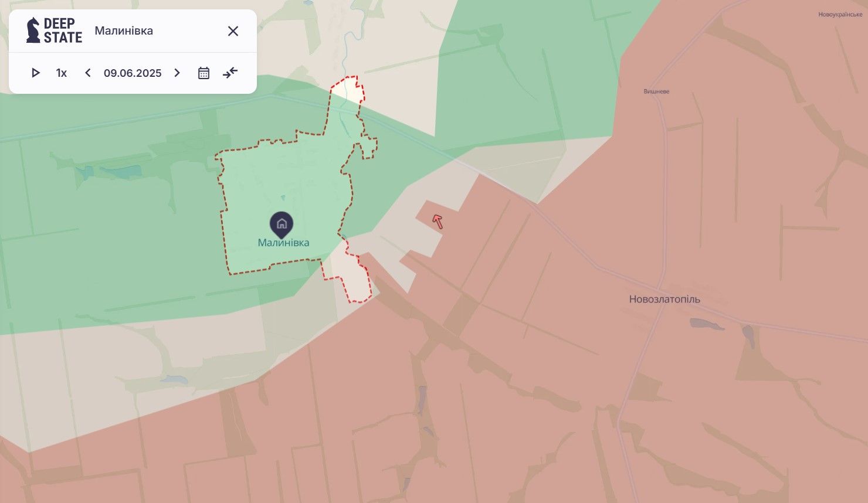Viewport: 868px width, 503px height.
Task: Change the 1x playback speed
Action: pyautogui.click(x=62, y=73)
